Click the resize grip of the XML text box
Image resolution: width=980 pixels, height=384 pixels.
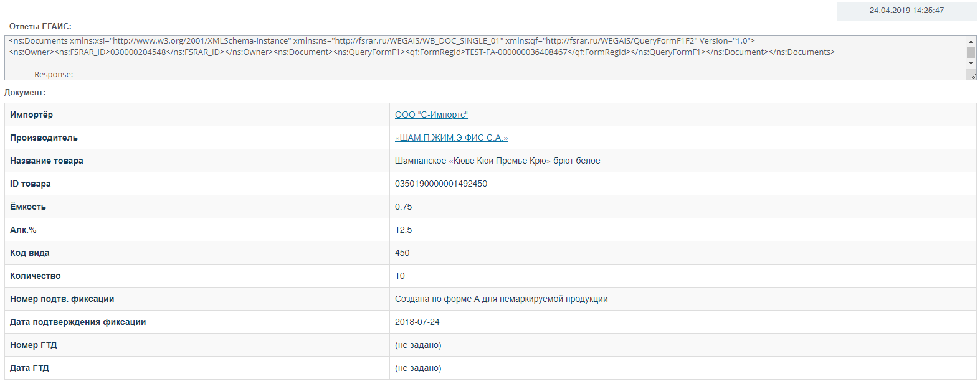click(972, 75)
